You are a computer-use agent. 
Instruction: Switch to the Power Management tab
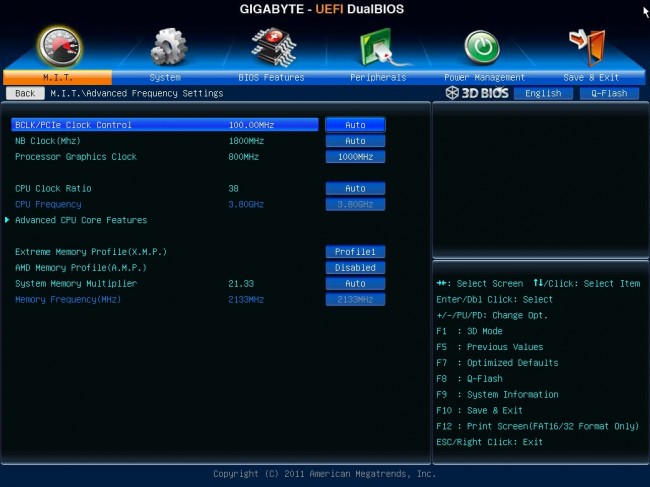click(484, 78)
